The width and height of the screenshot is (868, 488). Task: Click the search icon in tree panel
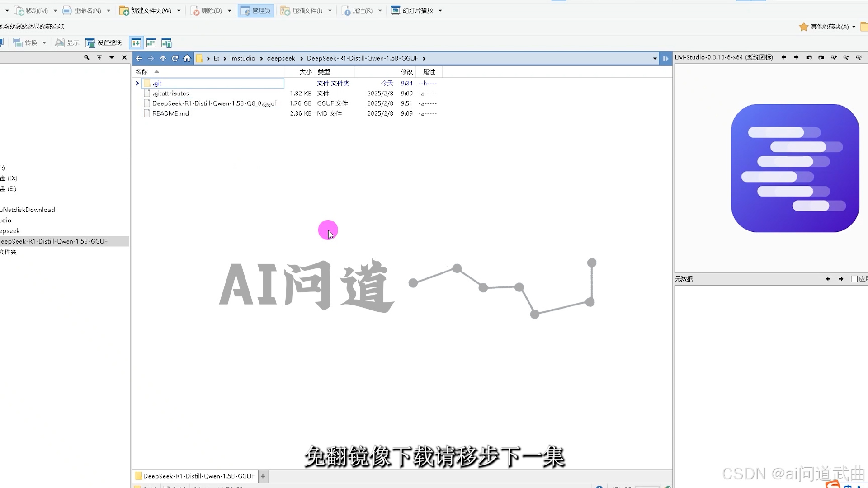coord(86,57)
